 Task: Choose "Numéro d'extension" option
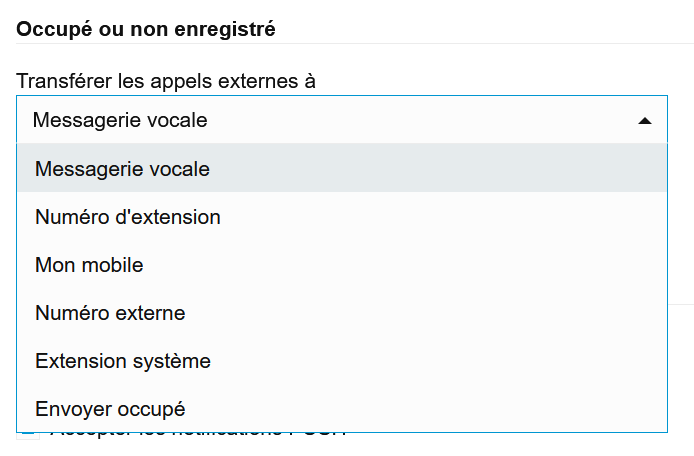point(127,217)
